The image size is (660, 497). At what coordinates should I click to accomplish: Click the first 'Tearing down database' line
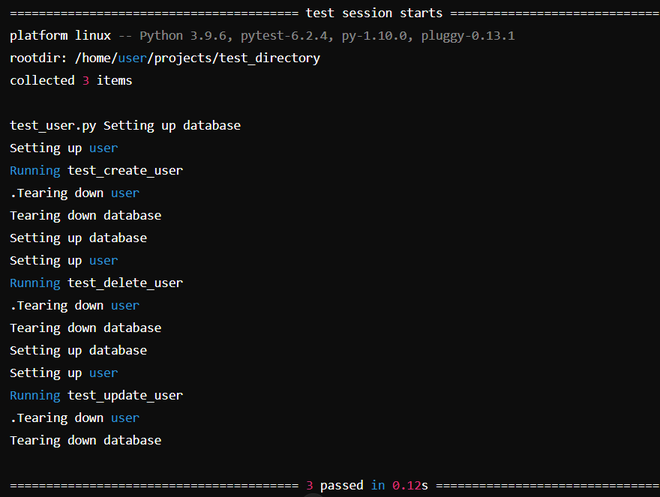[85, 216]
